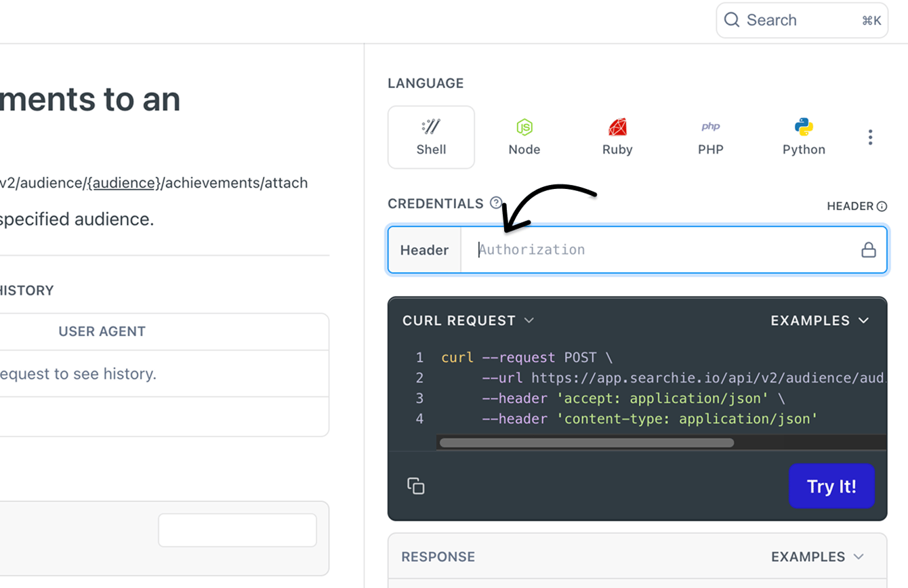Click the search magnifier icon
Image resolution: width=908 pixels, height=588 pixels.
(732, 20)
